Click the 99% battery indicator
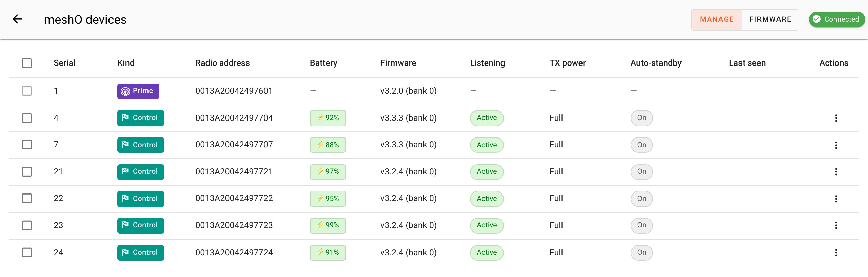 coord(328,225)
